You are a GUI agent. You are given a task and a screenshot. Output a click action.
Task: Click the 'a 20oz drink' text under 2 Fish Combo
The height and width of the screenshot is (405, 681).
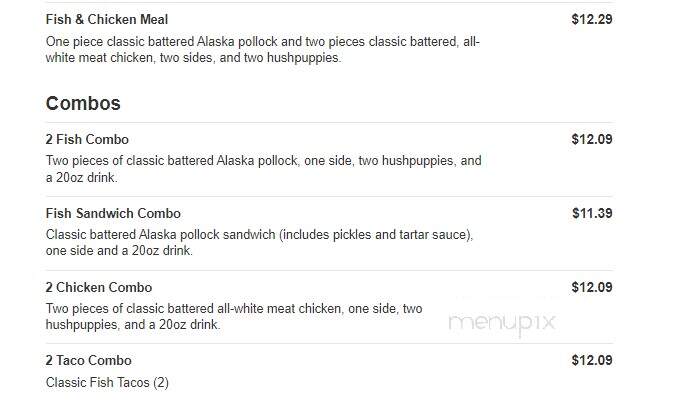pyautogui.click(x=81, y=178)
